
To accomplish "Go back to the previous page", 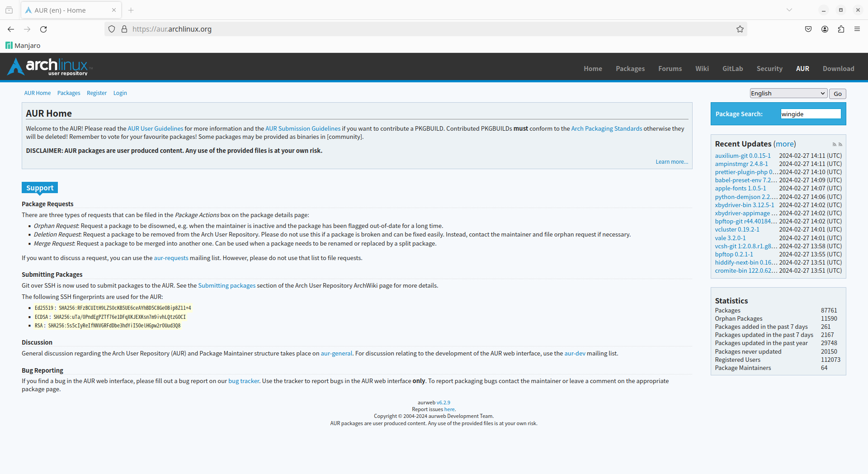I will click(11, 29).
